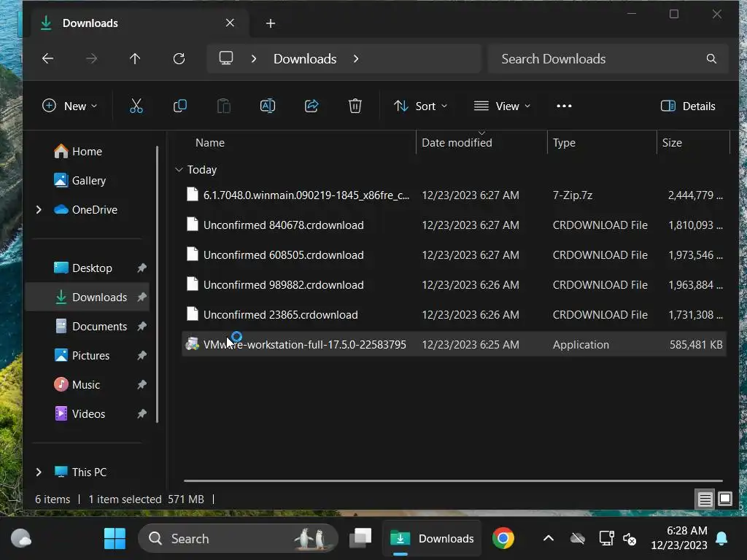This screenshot has height=560, width=747.
Task: Open the See more three-dots menu
Action: pyautogui.click(x=564, y=106)
